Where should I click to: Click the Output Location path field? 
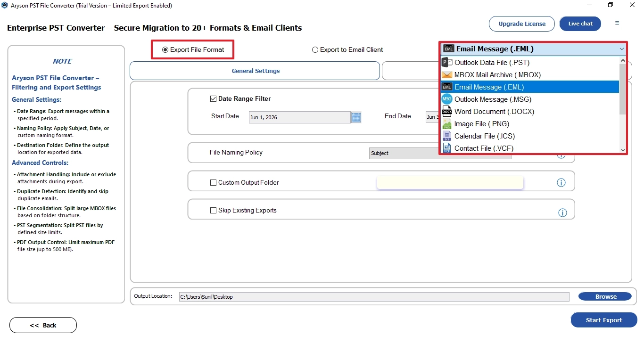(x=374, y=297)
